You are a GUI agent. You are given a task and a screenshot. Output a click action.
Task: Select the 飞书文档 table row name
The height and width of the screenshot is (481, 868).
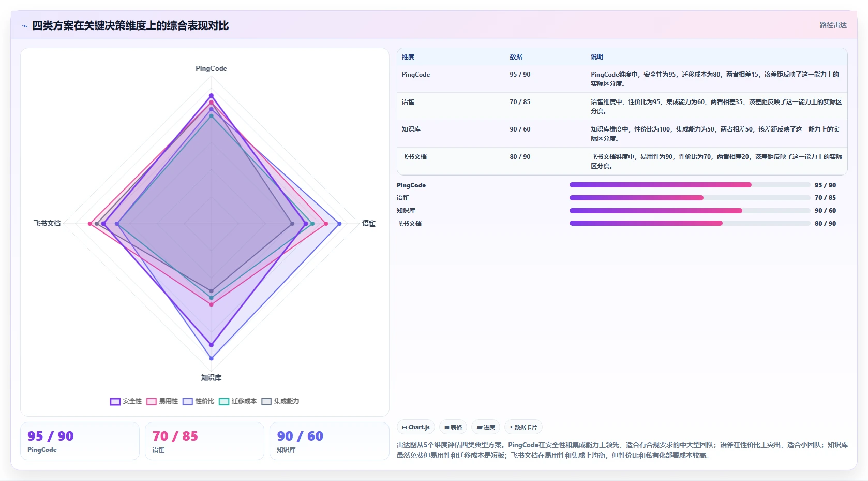click(414, 157)
